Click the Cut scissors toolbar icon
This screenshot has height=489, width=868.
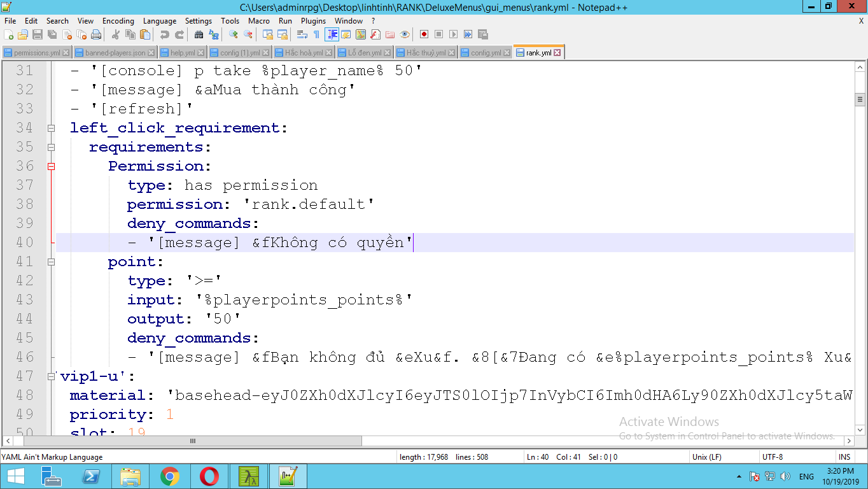(116, 34)
